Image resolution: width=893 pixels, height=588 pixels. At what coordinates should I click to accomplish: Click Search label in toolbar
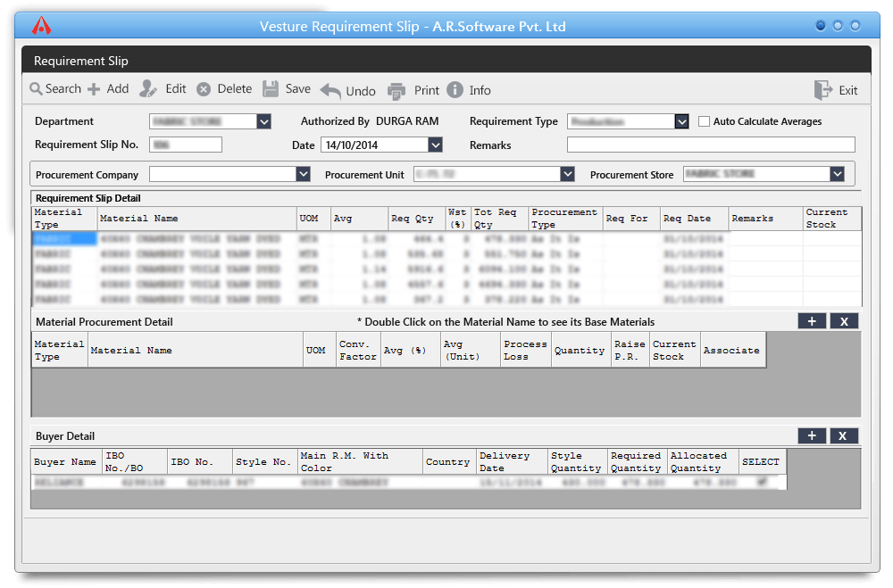[63, 89]
